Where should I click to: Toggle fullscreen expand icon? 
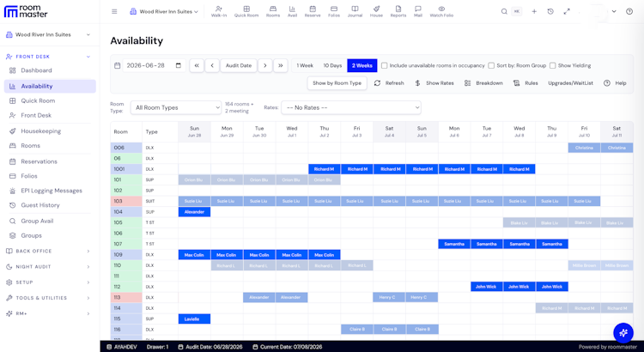(x=567, y=11)
